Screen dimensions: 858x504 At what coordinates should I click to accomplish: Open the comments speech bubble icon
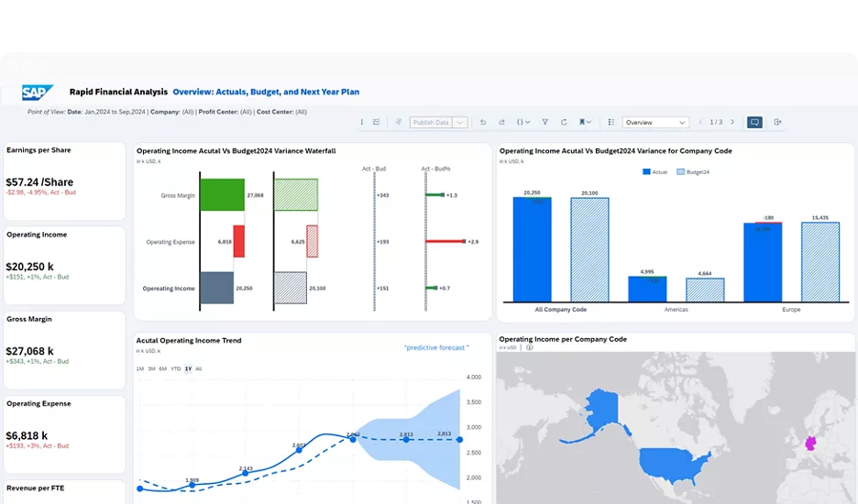754,122
